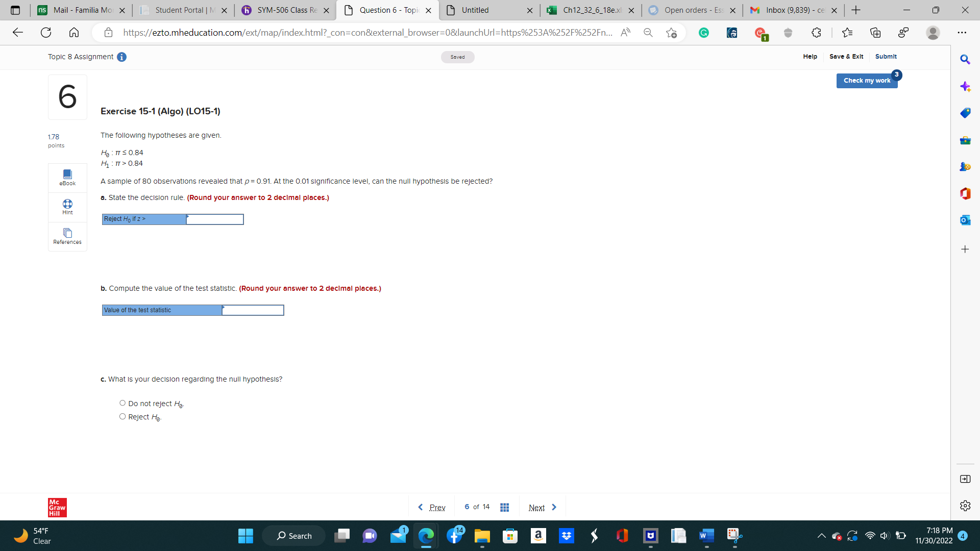
Task: Click the Grammarly extension icon
Action: (x=703, y=33)
